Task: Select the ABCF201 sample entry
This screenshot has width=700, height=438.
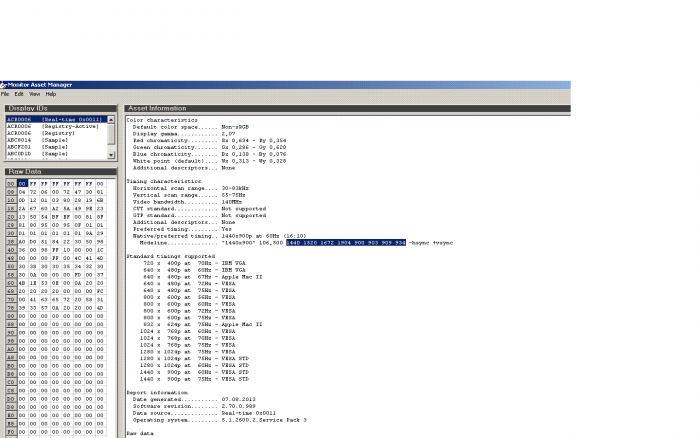Action: pos(56,147)
